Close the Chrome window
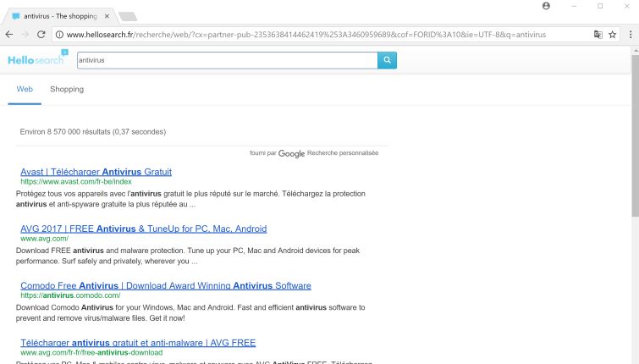This screenshot has height=364, width=639. [x=627, y=6]
